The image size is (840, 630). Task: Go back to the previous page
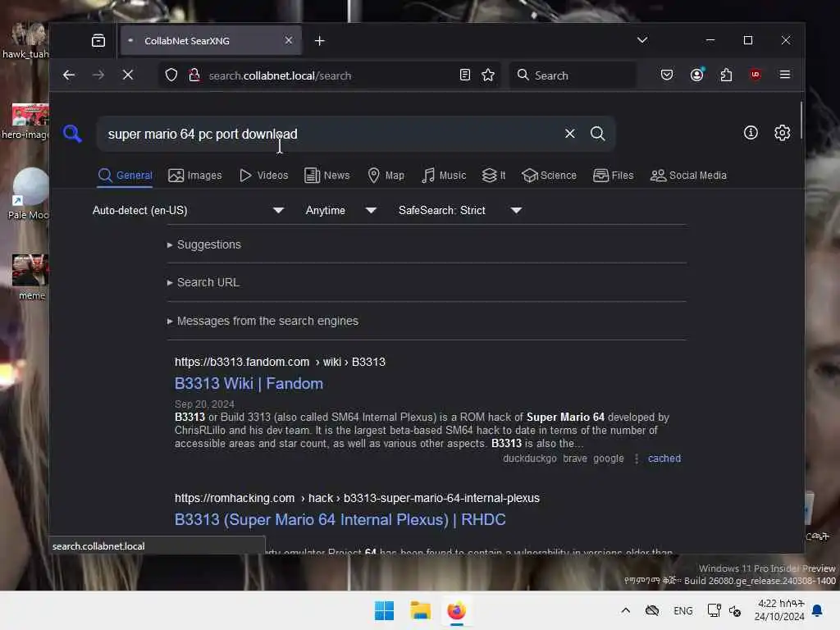(x=69, y=75)
